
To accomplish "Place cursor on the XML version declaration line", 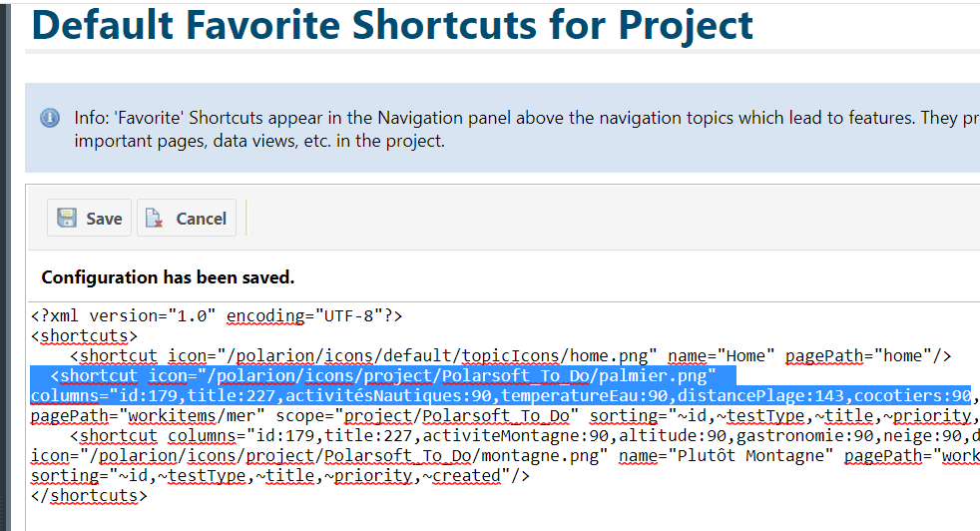I will click(216, 316).
